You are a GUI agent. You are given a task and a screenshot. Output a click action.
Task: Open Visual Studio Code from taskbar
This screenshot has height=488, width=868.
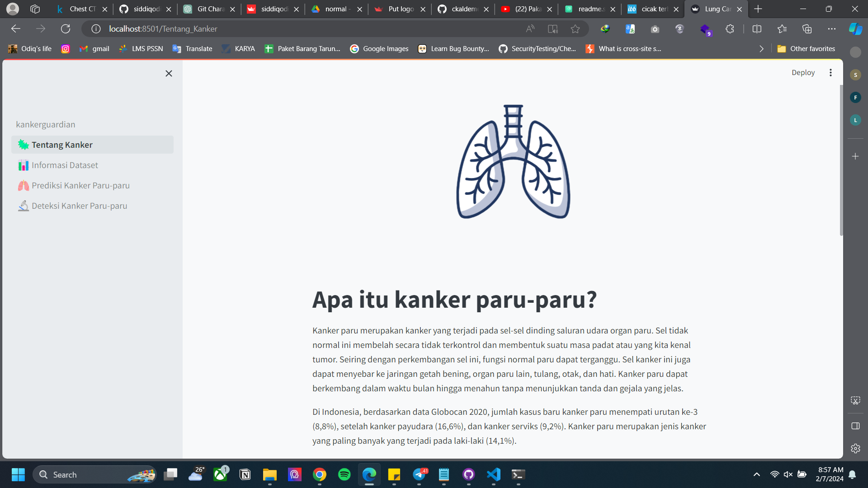tap(494, 474)
